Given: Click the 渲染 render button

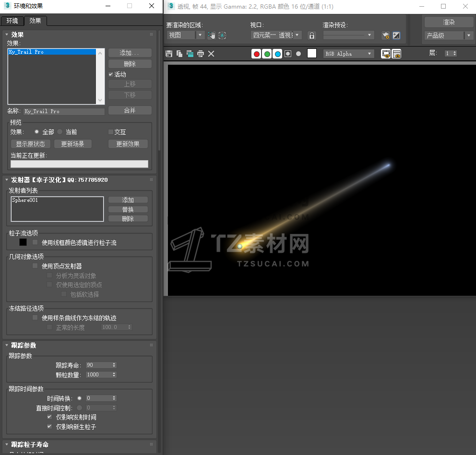Looking at the screenshot, I should 449,22.
